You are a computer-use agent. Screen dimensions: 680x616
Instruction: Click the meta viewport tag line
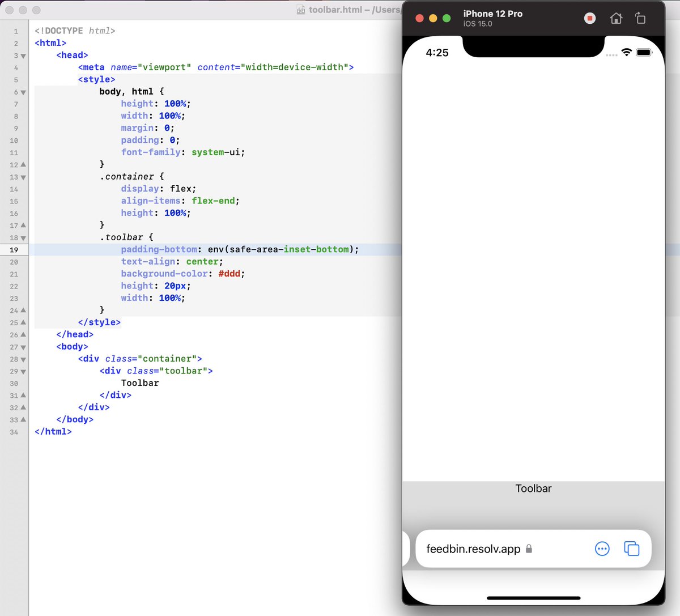point(216,67)
